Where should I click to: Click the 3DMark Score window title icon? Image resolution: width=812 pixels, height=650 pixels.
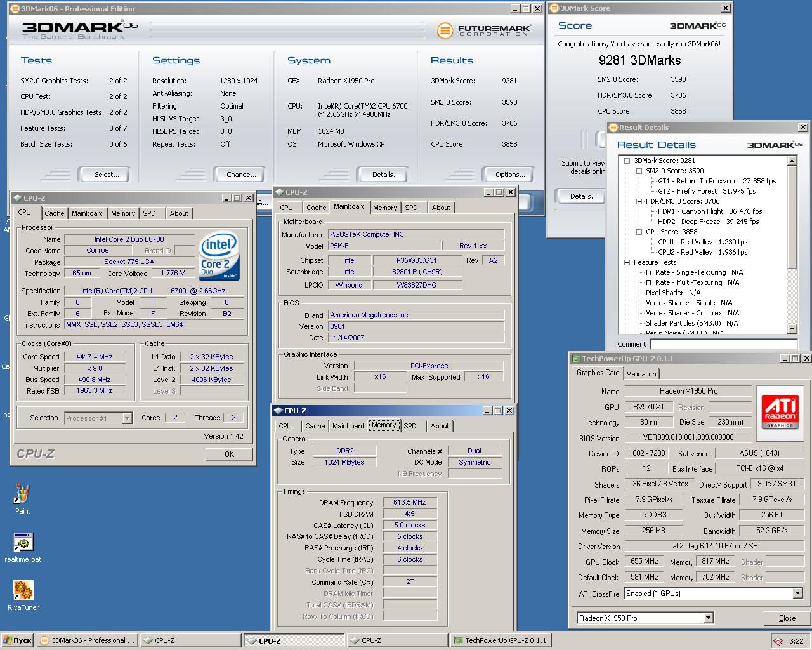553,9
